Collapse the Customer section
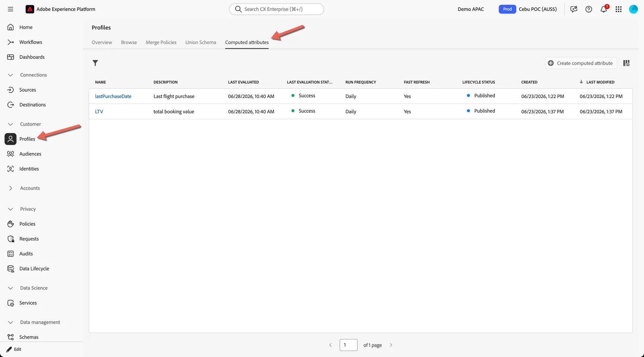 click(x=10, y=124)
